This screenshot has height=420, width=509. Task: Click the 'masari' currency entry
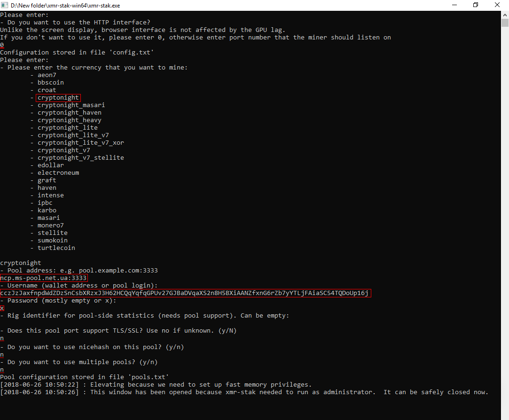tap(49, 218)
